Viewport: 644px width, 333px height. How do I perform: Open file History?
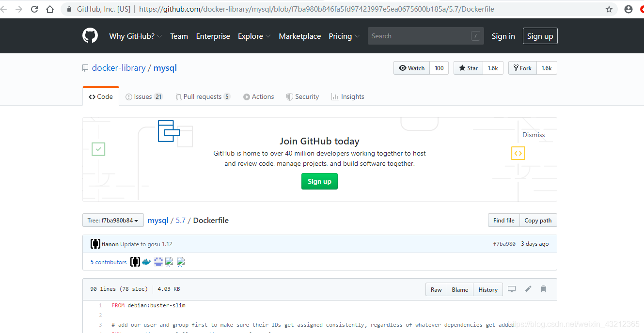pos(488,289)
